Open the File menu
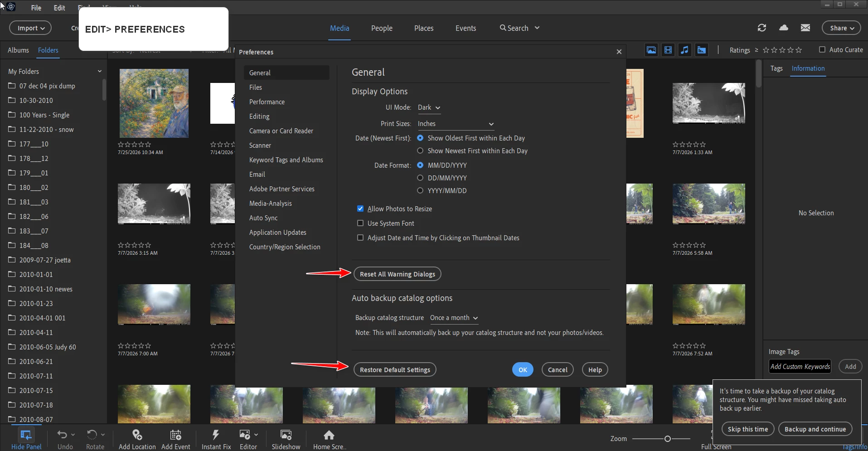Screen dimensions: 868x451 [36, 8]
